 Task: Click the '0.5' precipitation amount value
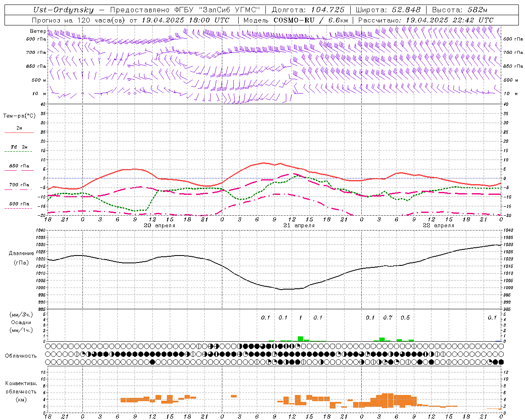click(405, 317)
